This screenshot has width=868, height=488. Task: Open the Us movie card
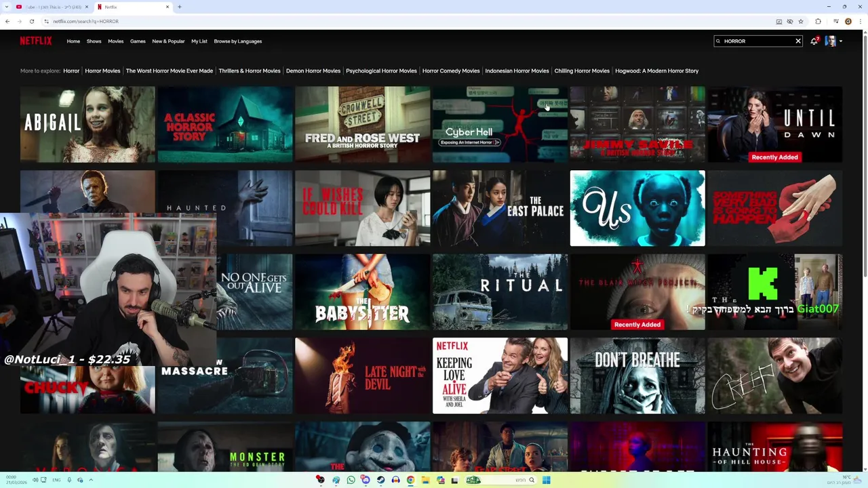[x=637, y=208]
